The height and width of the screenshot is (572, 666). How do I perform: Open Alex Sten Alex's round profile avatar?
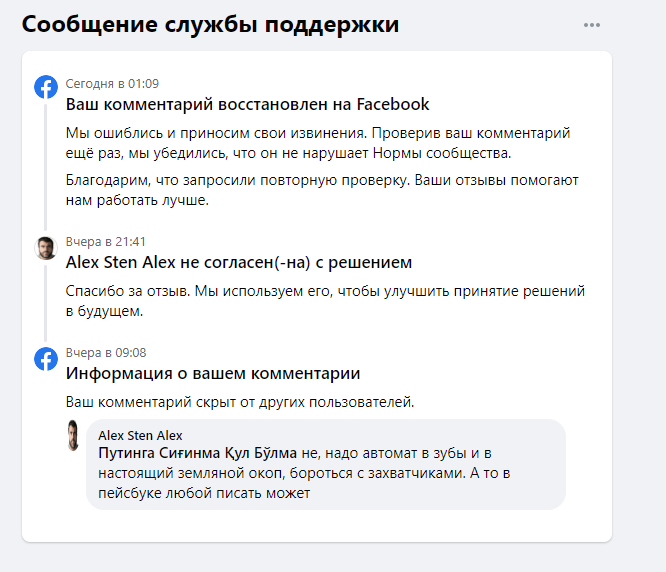point(46,248)
